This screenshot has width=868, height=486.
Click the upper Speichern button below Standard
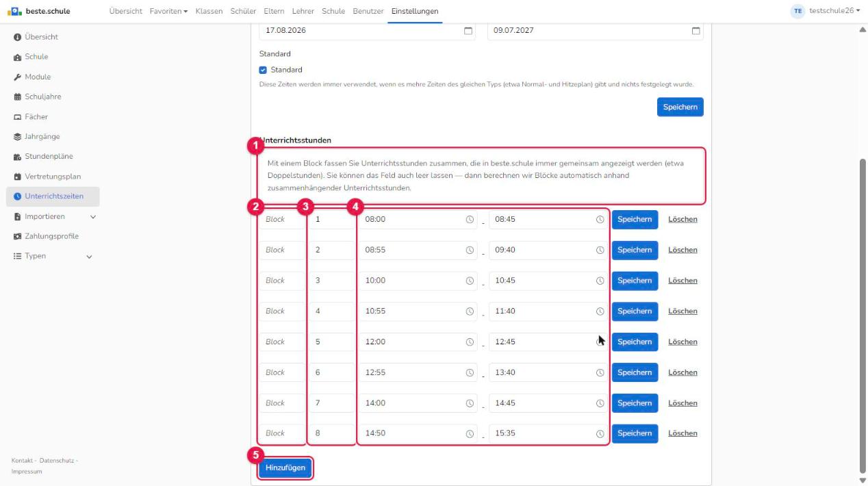680,107
